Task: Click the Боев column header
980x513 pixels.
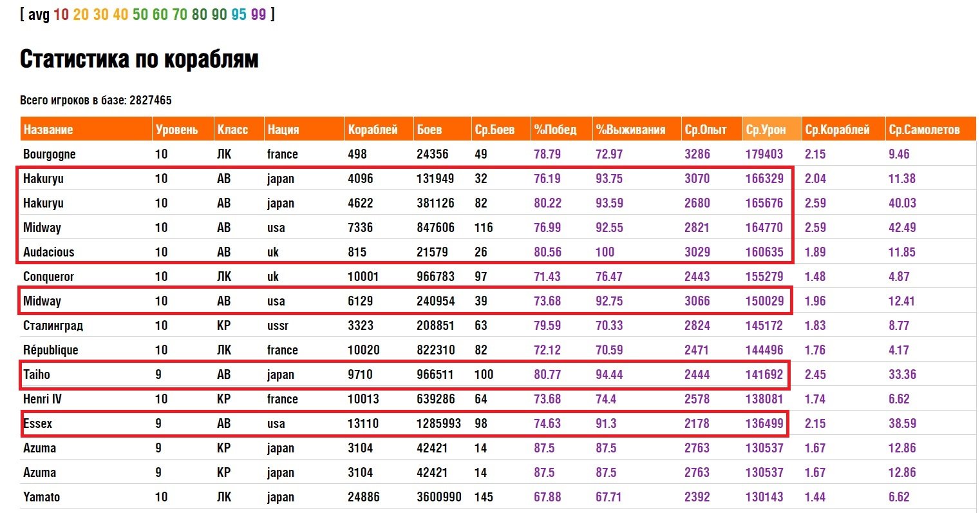Action: [x=429, y=130]
